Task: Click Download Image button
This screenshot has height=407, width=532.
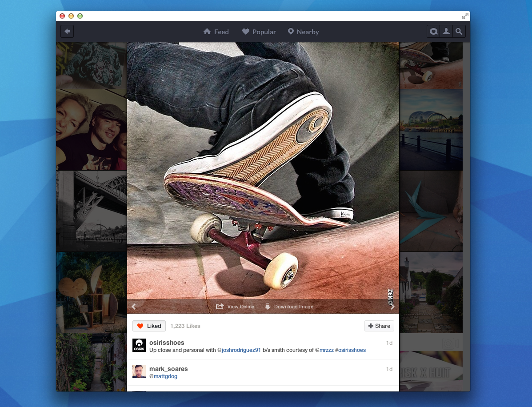Action: tap(288, 307)
